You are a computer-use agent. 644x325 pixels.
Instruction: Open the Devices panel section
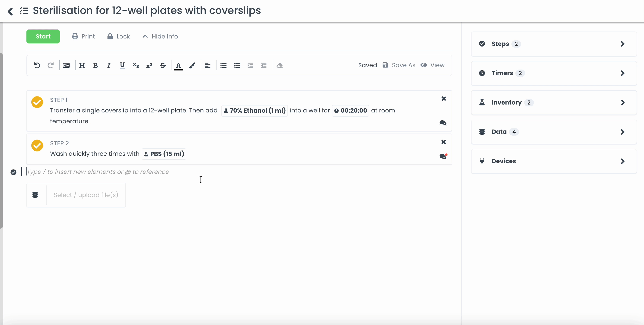554,161
